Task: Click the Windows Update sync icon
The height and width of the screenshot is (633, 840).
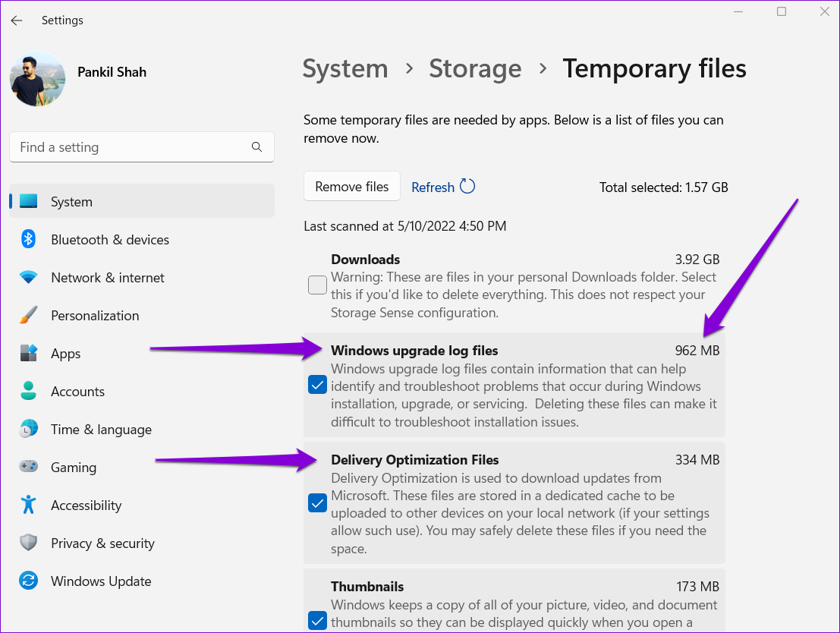Action: tap(28, 581)
